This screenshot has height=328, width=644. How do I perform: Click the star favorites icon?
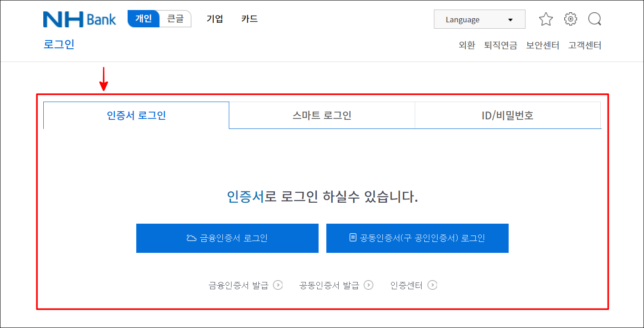[546, 19]
